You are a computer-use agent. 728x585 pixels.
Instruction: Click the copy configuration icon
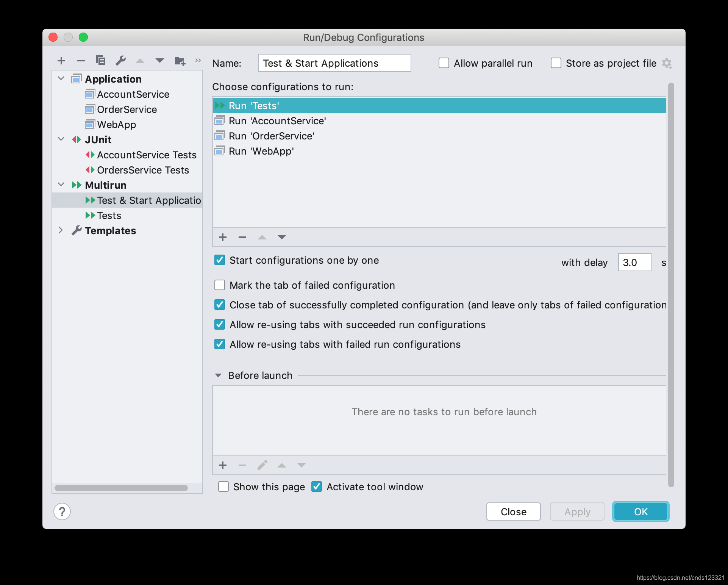point(101,60)
